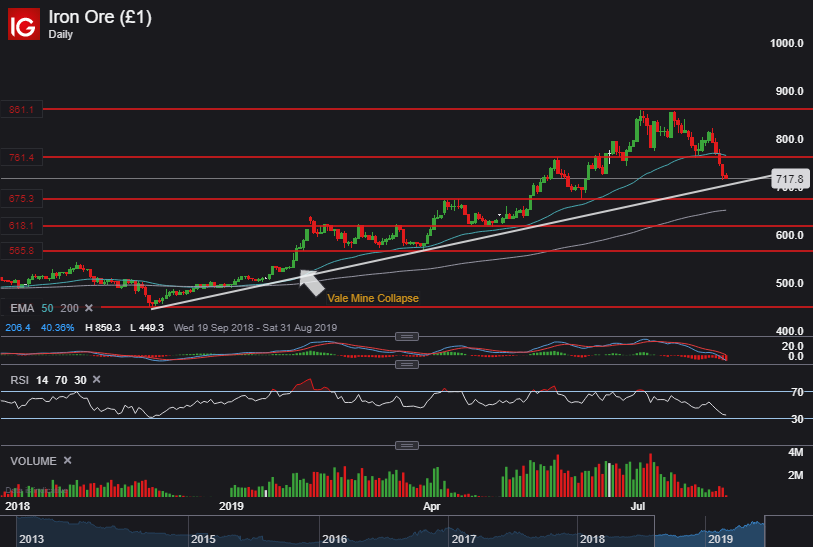Click the 2M volume axis label
The image size is (813, 547).
(795, 475)
